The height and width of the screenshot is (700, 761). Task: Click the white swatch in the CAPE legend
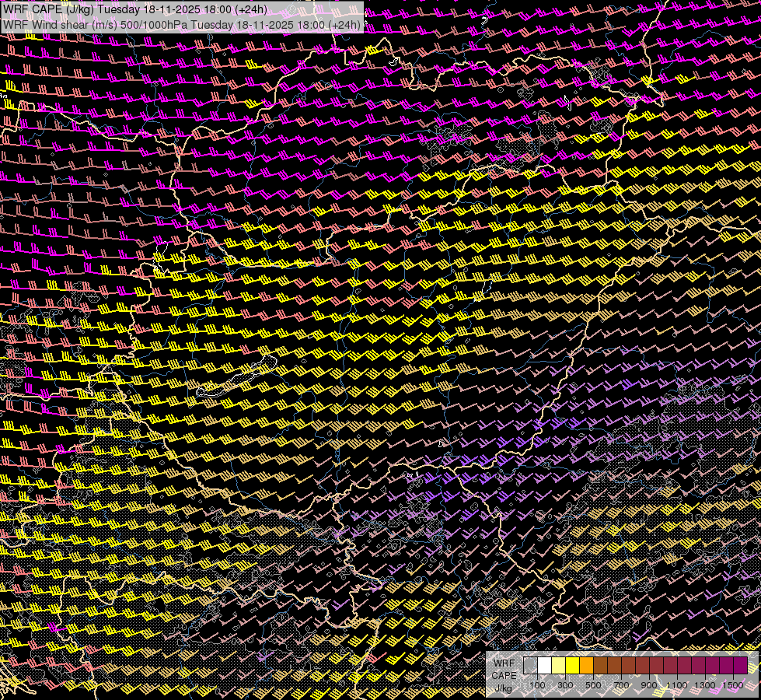click(544, 666)
